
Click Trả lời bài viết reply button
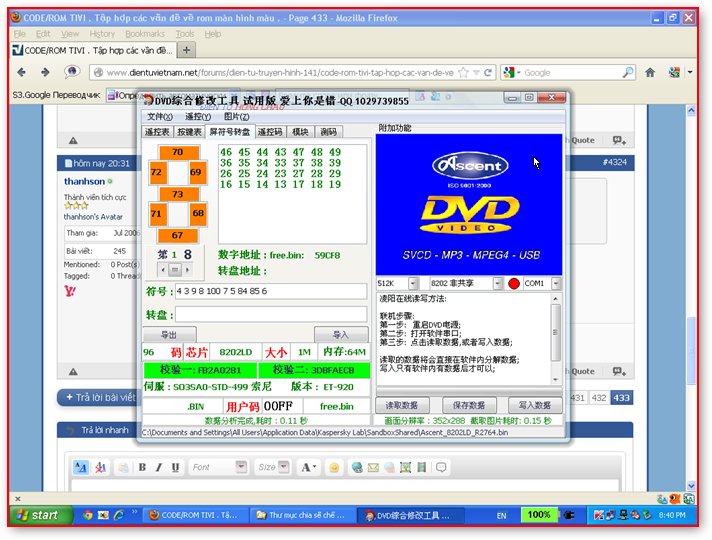(x=99, y=397)
